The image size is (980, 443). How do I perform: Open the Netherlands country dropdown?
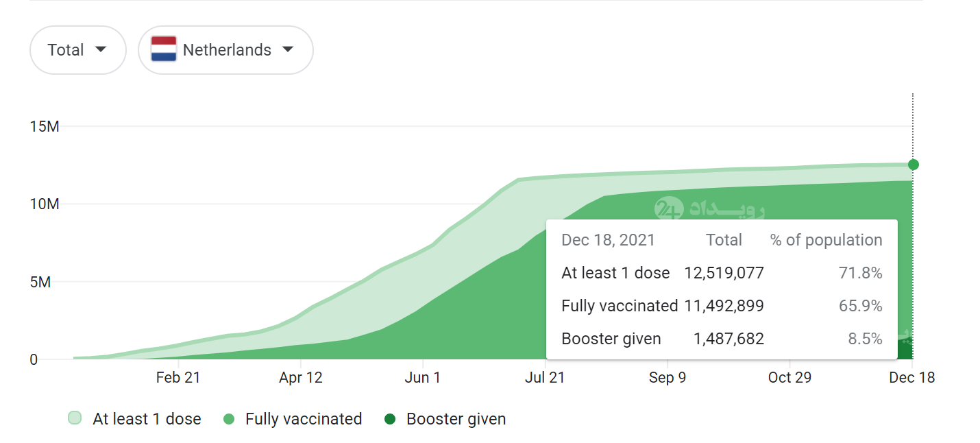[x=225, y=50]
